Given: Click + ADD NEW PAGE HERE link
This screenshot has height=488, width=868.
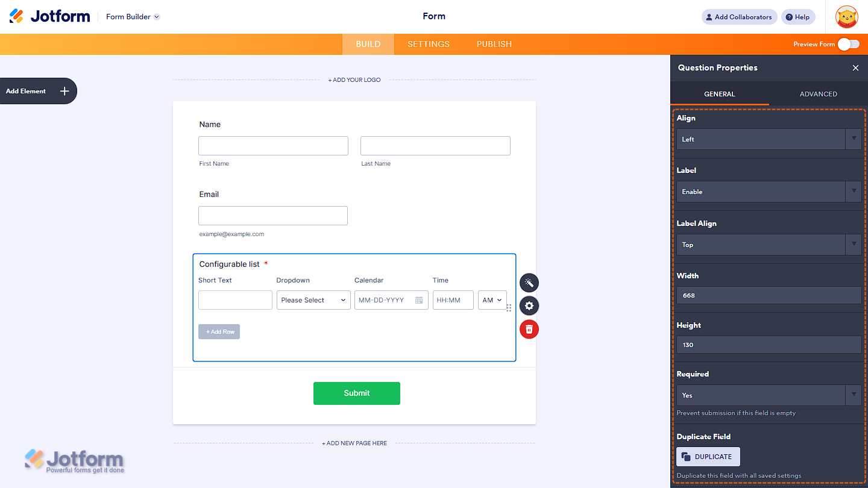Looking at the screenshot, I should (354, 443).
